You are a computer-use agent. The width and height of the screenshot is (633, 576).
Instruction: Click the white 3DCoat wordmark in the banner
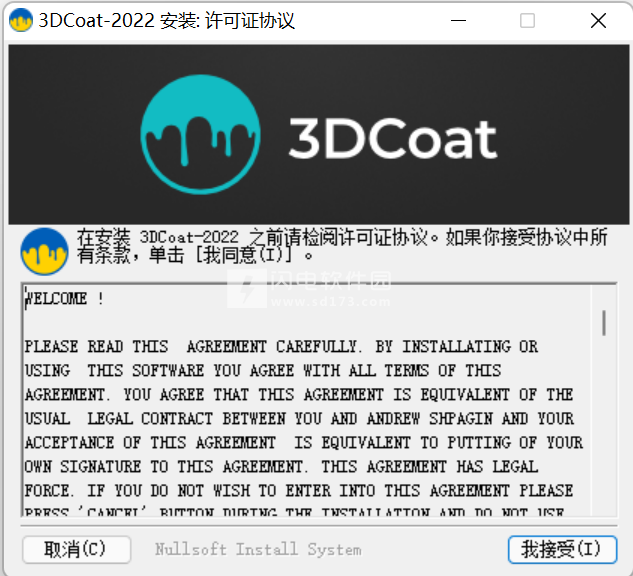tap(392, 139)
